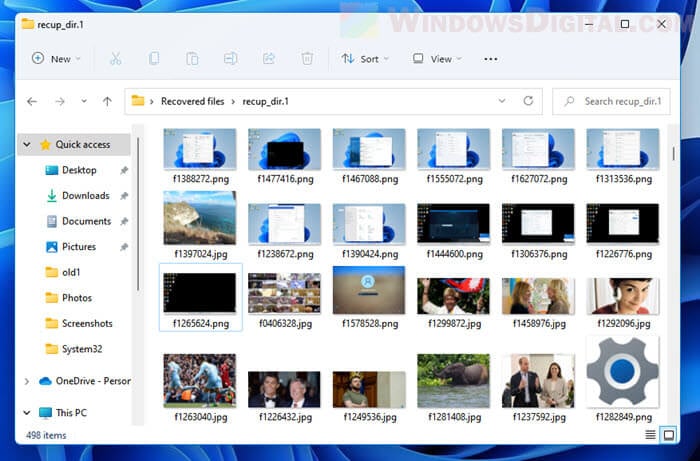Click file name f1226432.jpg
700x461 pixels.
click(x=285, y=417)
